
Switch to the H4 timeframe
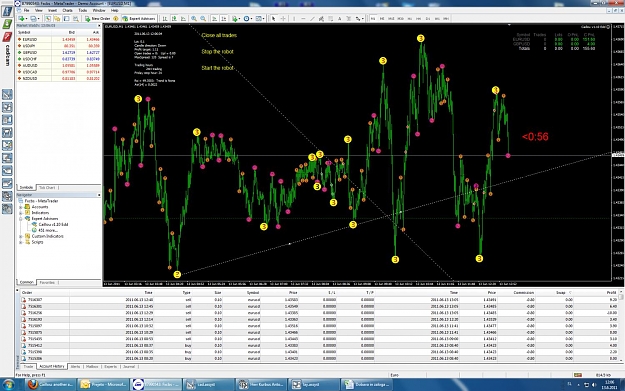click(419, 19)
